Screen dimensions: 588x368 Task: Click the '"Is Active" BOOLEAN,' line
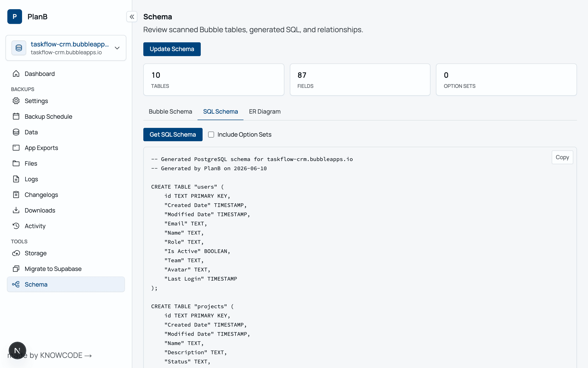click(197, 251)
